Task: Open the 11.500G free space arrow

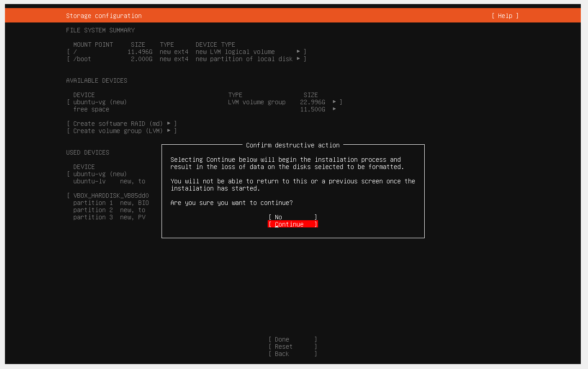Action: (334, 109)
